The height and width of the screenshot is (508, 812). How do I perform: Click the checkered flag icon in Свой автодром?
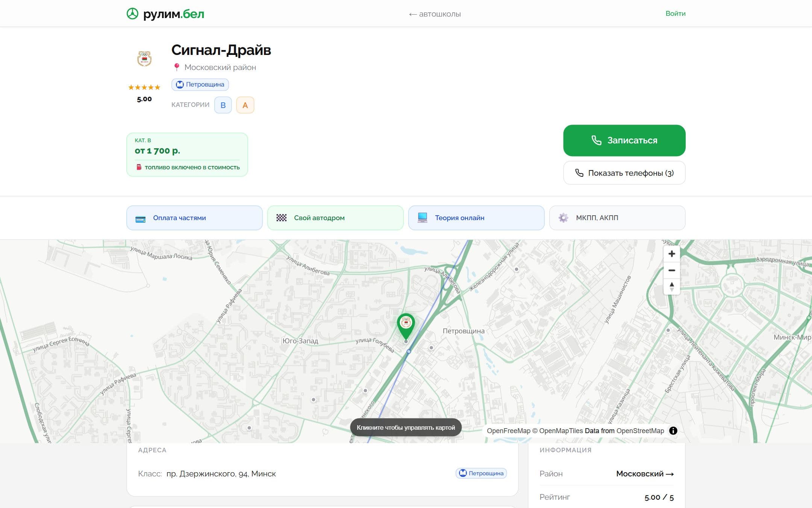pyautogui.click(x=281, y=218)
